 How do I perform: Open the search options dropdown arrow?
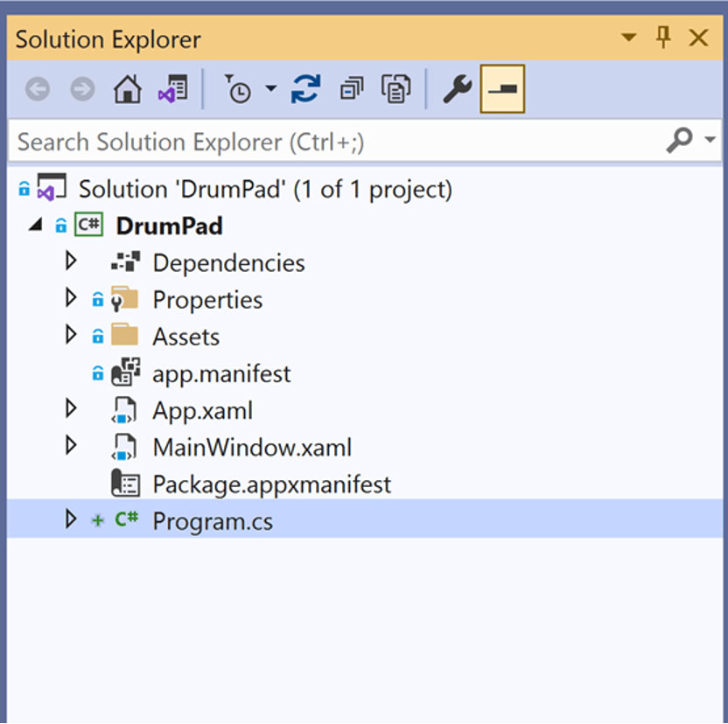click(710, 139)
